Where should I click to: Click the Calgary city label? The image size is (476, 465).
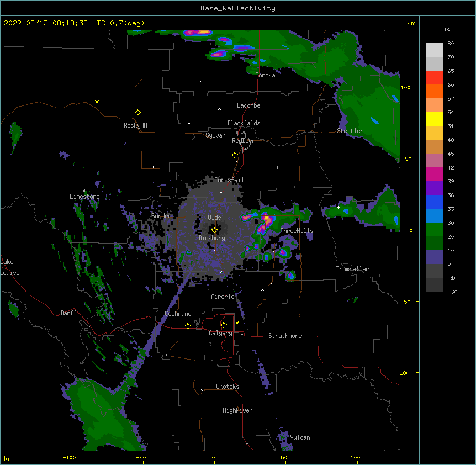[220, 333]
